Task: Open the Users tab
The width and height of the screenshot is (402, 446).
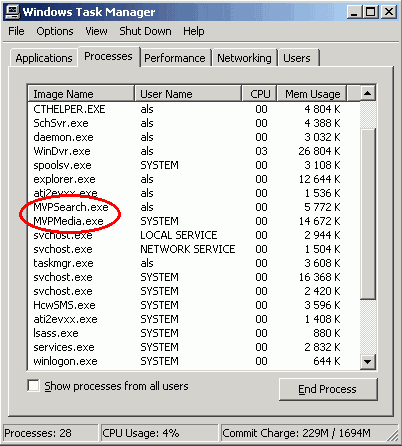Action: coord(297,58)
